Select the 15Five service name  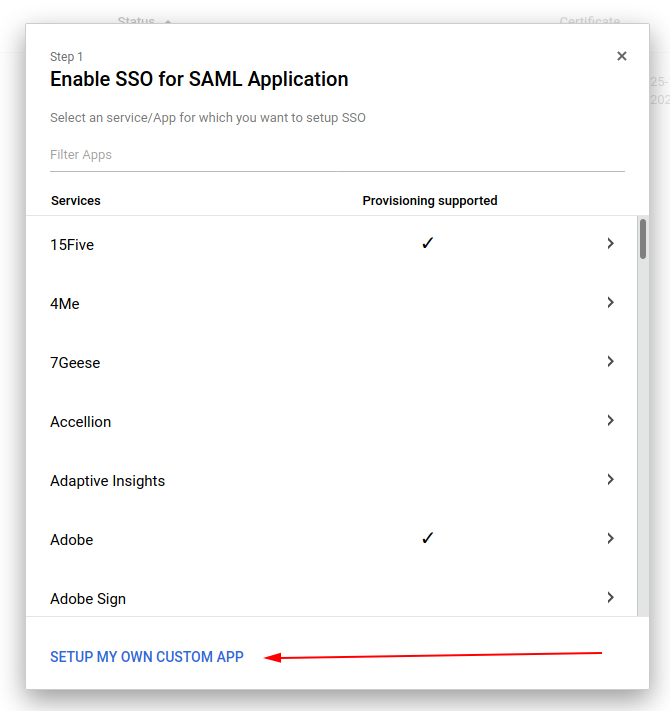[x=72, y=245]
